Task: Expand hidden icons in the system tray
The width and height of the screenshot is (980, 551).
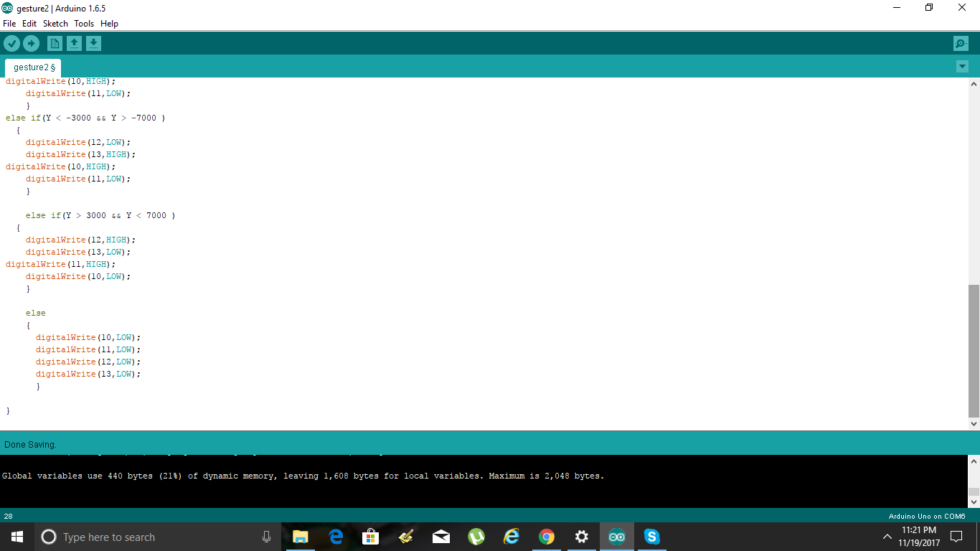Action: tap(887, 536)
